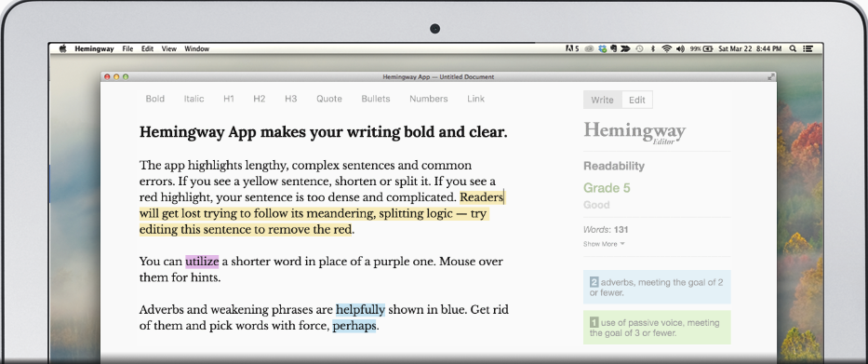
Task: Apply Bold formatting
Action: pyautogui.click(x=155, y=99)
